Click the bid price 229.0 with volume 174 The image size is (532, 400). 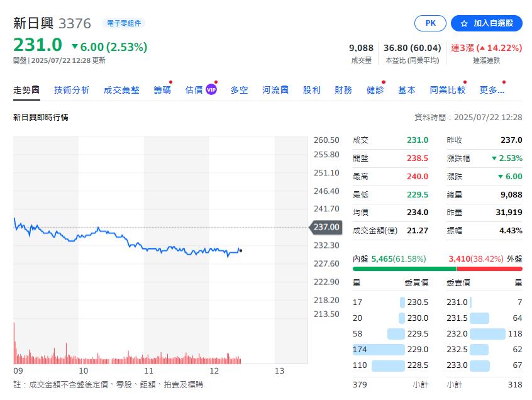[x=390, y=350]
